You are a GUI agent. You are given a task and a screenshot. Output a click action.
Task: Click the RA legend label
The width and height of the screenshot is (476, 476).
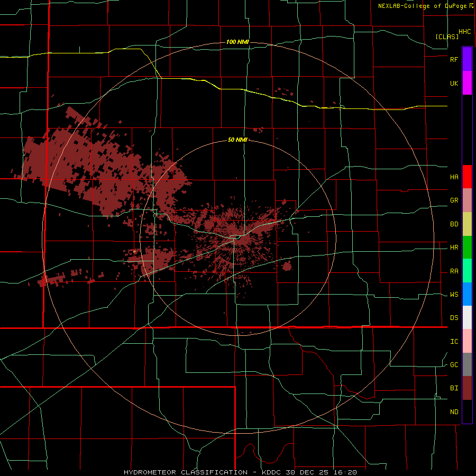coord(454,271)
